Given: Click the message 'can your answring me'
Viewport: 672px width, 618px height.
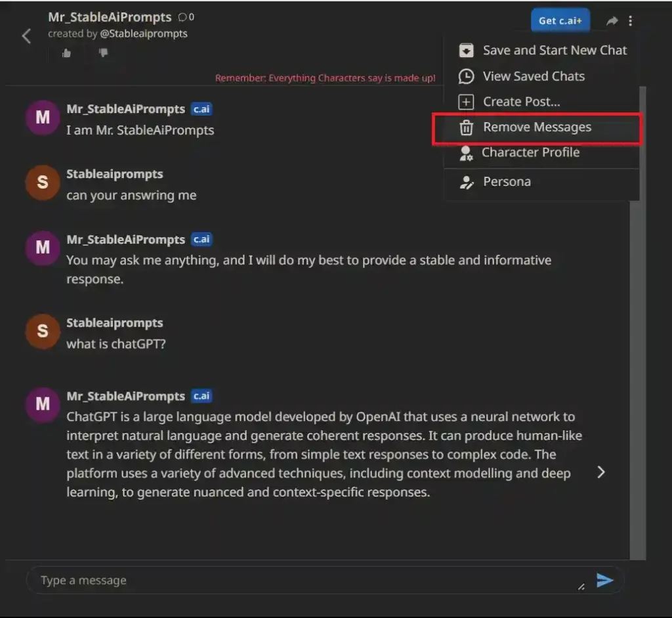Looking at the screenshot, I should 131,196.
